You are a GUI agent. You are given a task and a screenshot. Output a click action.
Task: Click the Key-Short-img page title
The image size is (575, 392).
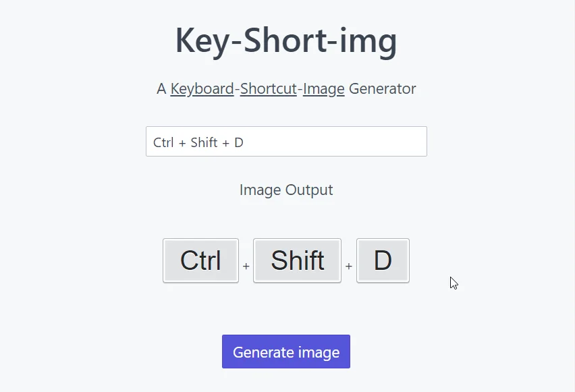pos(286,40)
